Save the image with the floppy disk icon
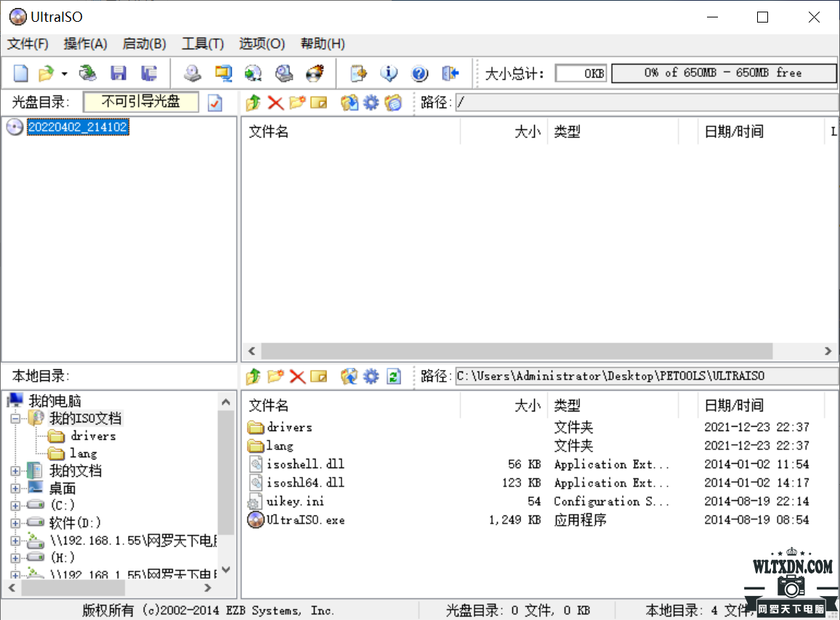This screenshot has width=840, height=620. (x=118, y=73)
